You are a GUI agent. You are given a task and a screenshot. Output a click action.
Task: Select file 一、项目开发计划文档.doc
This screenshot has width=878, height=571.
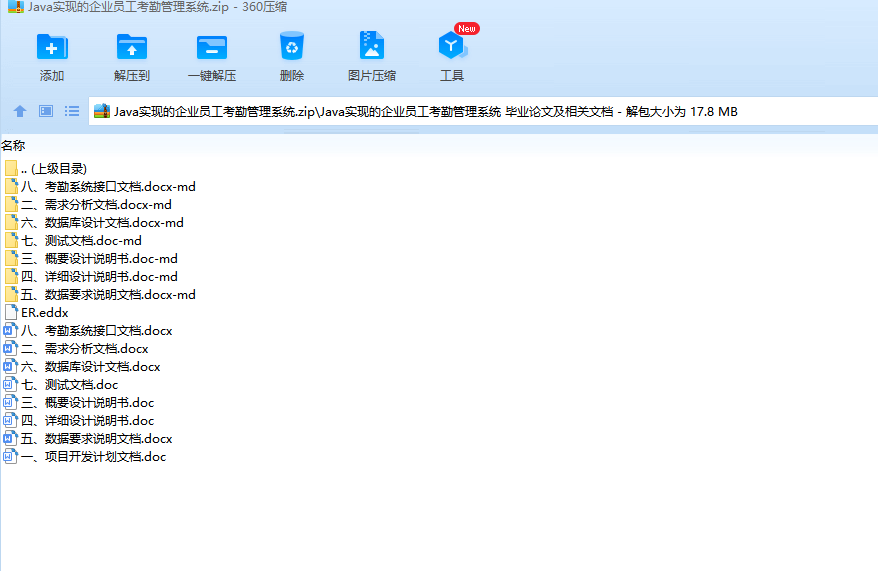click(85, 456)
